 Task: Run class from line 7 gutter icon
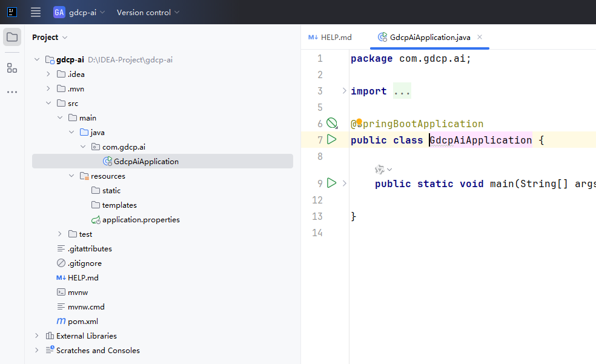[332, 139]
